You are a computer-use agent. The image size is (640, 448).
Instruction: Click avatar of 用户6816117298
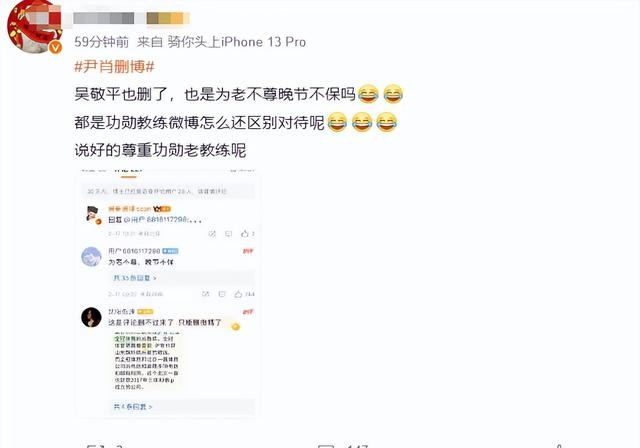coord(91,257)
